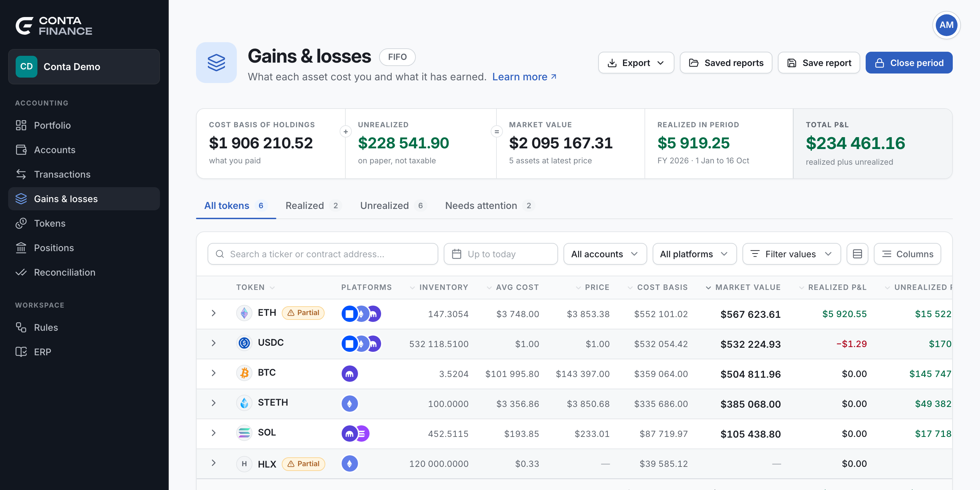Follow the Learn more link
Viewport: 980px width, 490px height.
point(524,77)
